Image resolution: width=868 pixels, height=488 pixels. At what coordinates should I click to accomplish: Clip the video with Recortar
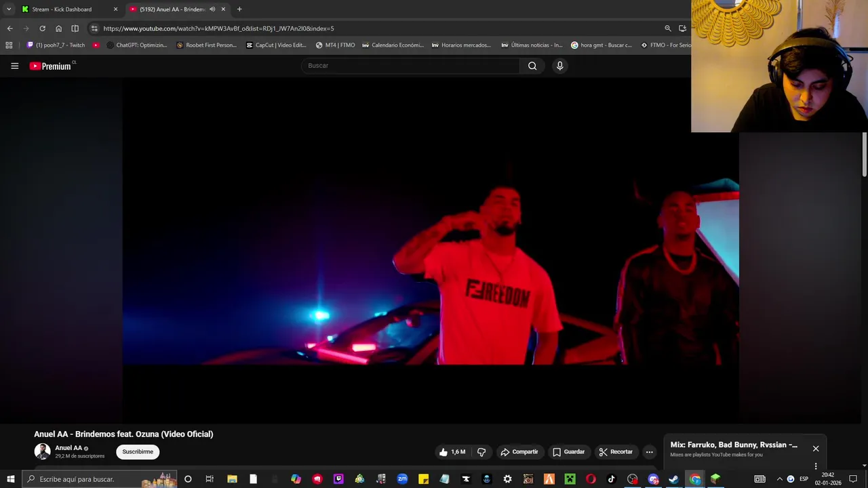click(x=616, y=452)
